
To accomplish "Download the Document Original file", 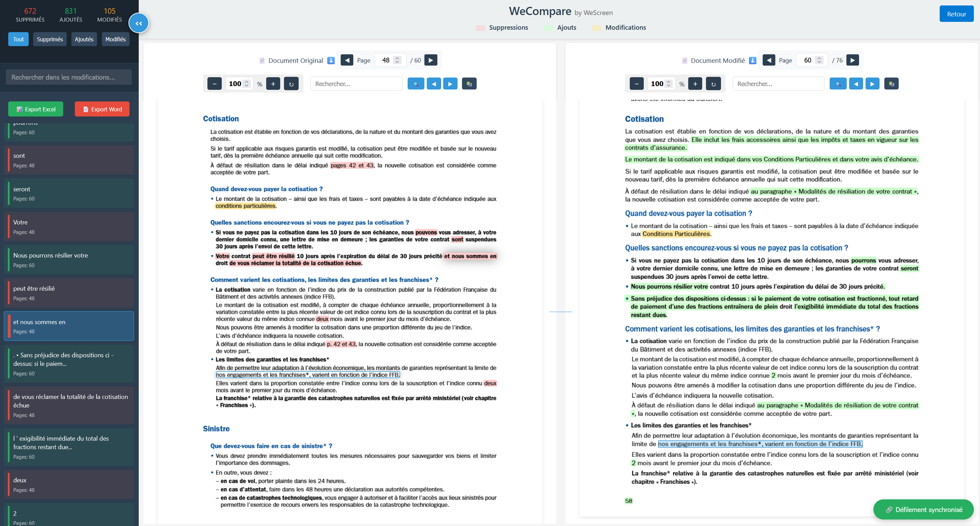I will [331, 60].
